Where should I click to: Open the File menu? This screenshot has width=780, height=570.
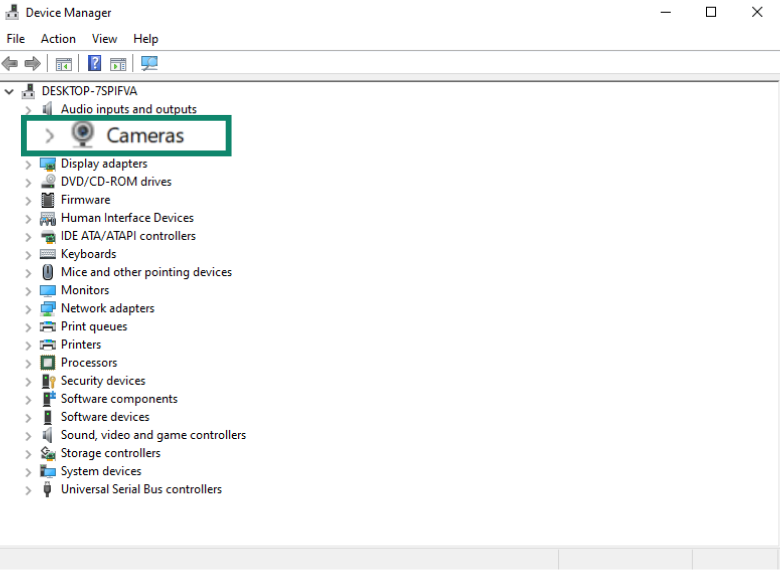pyautogui.click(x=15, y=39)
